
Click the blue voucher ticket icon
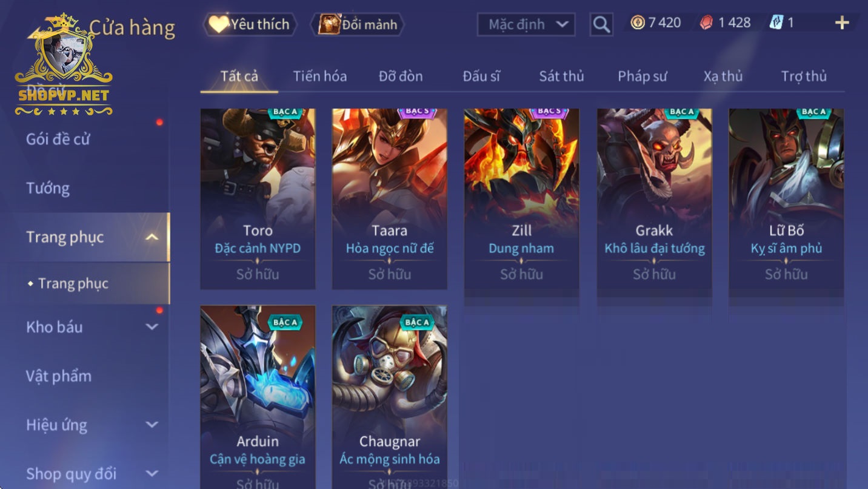point(776,22)
